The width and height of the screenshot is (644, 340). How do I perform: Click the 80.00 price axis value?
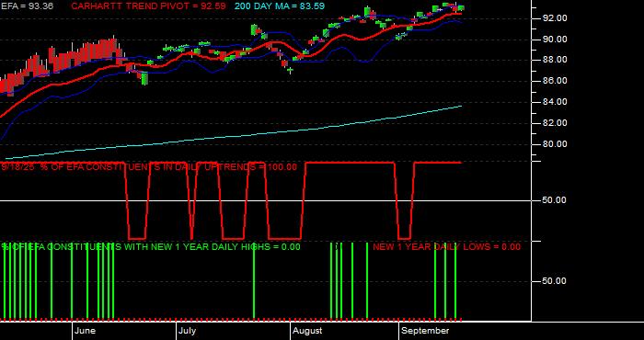(x=555, y=144)
